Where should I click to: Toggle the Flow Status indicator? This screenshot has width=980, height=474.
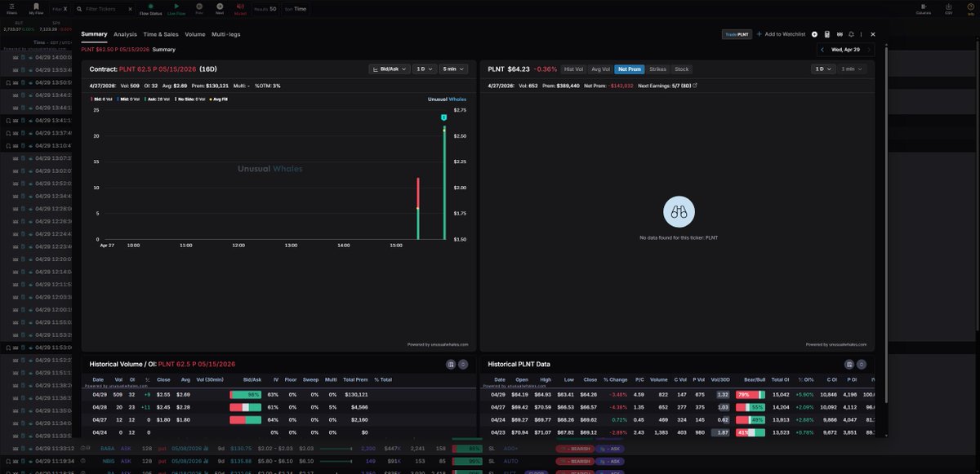[x=150, y=8]
